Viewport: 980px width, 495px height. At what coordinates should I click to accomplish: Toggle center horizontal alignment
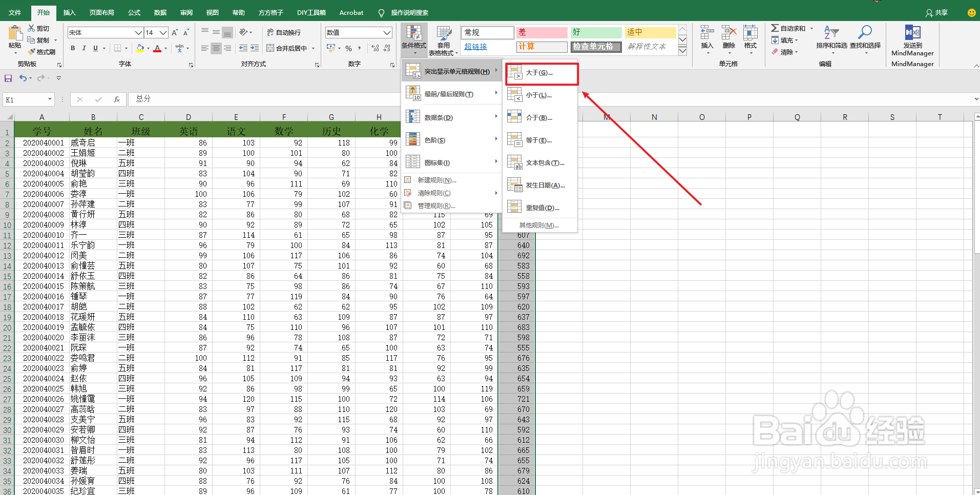click(216, 48)
